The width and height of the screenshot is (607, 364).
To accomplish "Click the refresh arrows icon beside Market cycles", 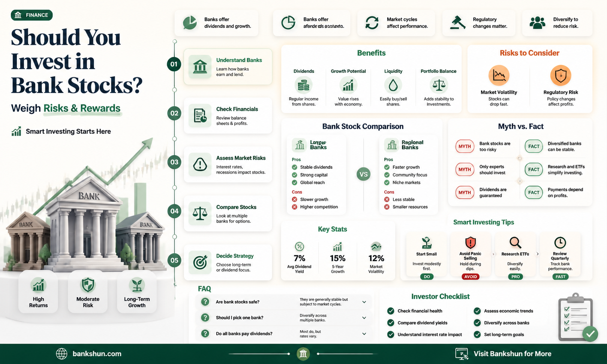I will coord(372,22).
